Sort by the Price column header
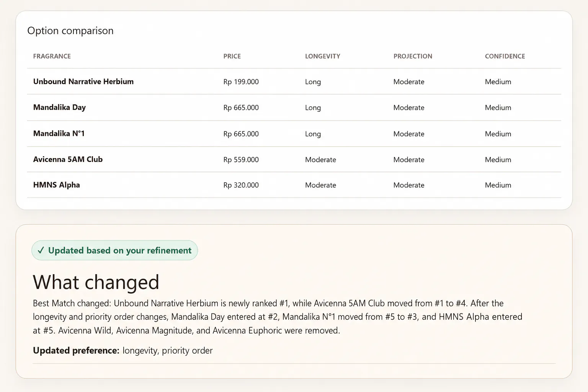This screenshot has width=588, height=392. (232, 56)
